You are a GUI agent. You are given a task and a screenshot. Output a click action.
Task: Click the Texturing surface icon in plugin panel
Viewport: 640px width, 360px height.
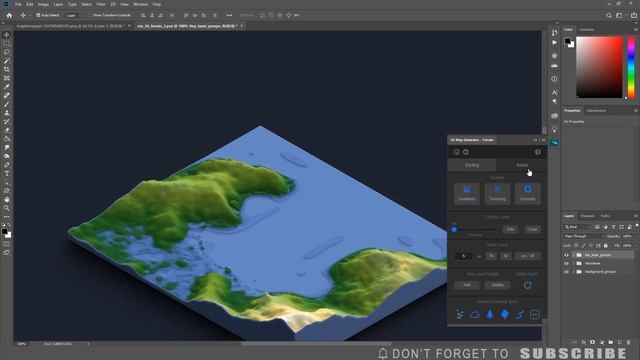pos(497,193)
